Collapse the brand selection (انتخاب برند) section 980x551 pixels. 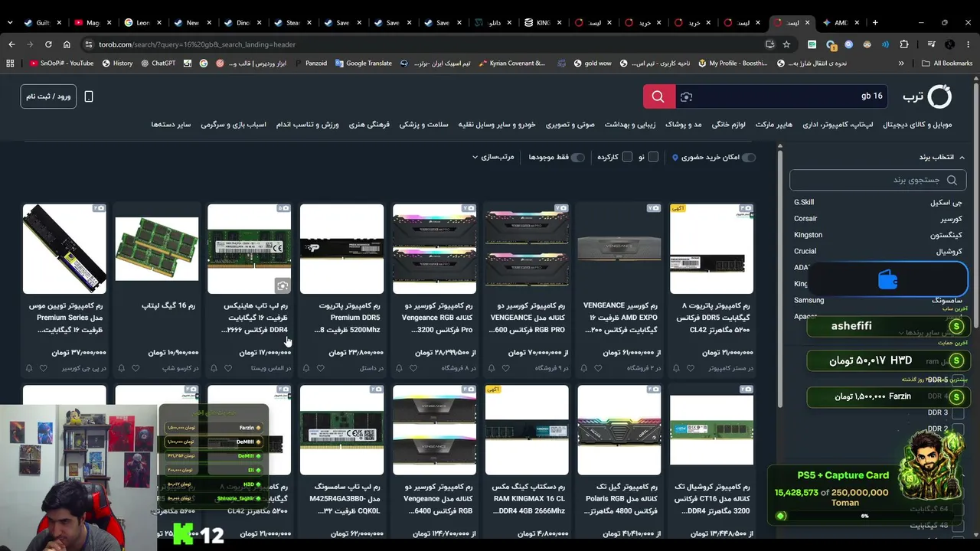[x=942, y=157]
